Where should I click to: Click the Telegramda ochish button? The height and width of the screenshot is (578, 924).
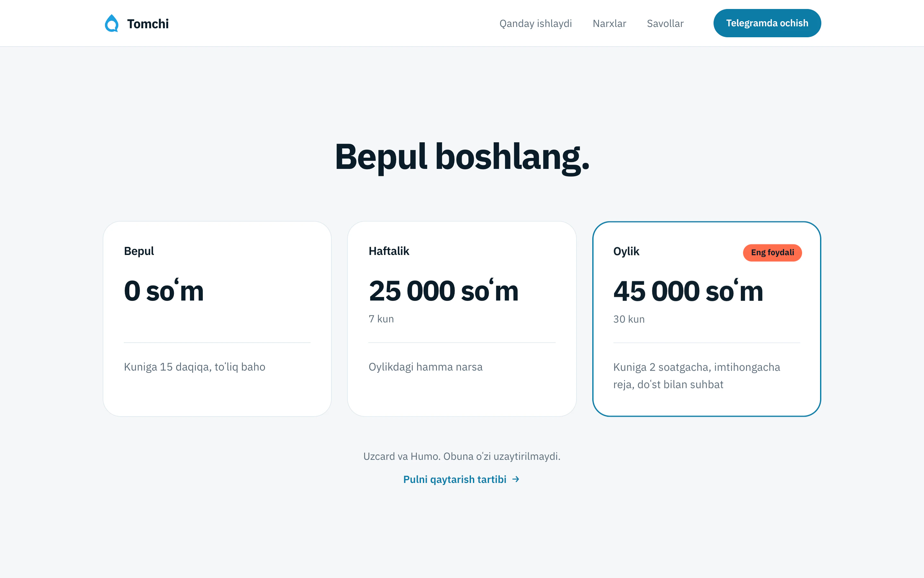767,23
